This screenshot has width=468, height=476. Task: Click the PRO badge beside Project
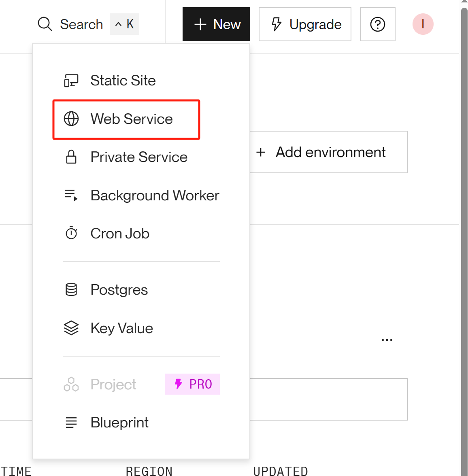(x=192, y=385)
